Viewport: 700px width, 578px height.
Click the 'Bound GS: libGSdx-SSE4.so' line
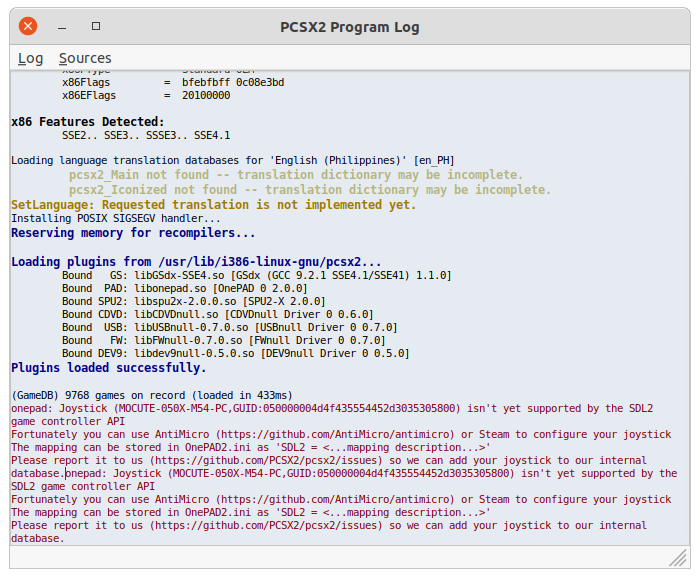click(257, 275)
